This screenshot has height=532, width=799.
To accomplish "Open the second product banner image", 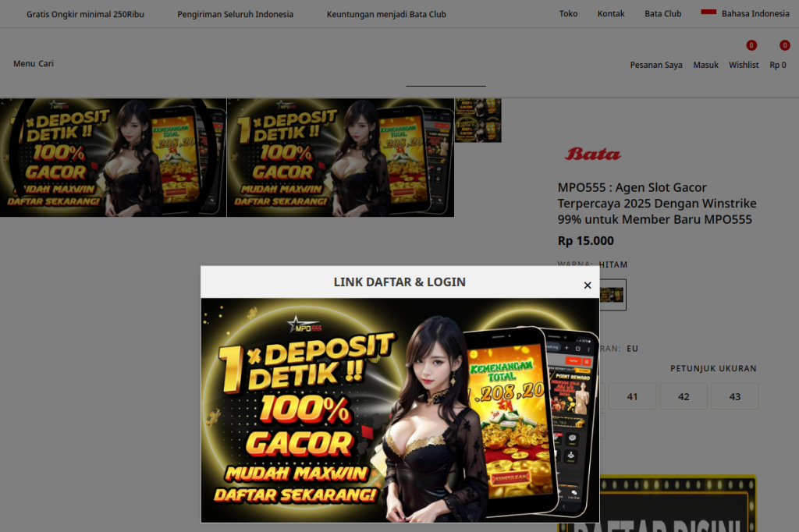I will click(340, 158).
